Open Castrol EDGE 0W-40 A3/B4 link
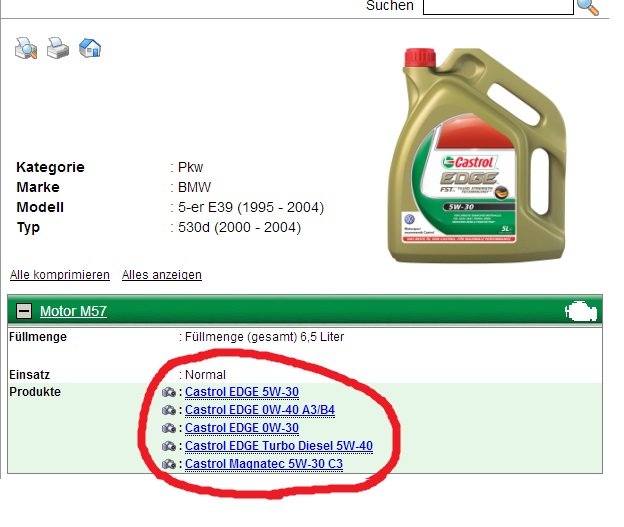 click(260, 410)
